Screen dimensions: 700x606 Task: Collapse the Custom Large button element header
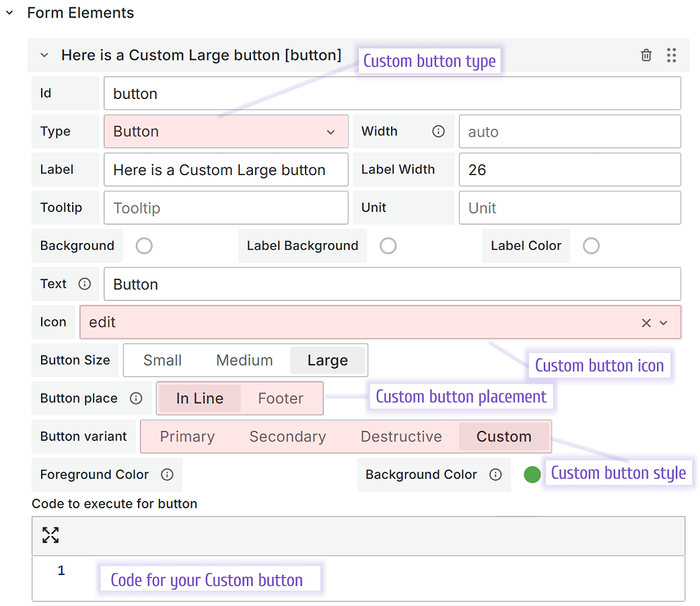pyautogui.click(x=44, y=55)
